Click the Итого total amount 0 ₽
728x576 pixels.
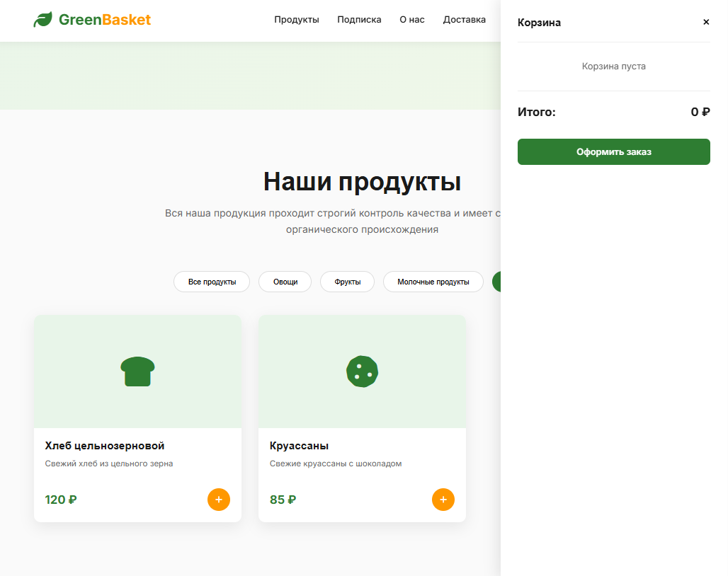coord(700,112)
